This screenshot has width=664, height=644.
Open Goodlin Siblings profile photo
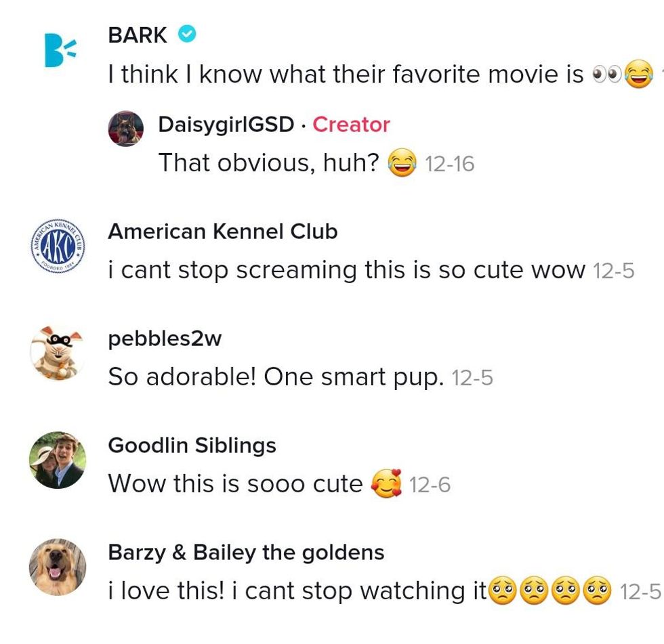[x=58, y=460]
